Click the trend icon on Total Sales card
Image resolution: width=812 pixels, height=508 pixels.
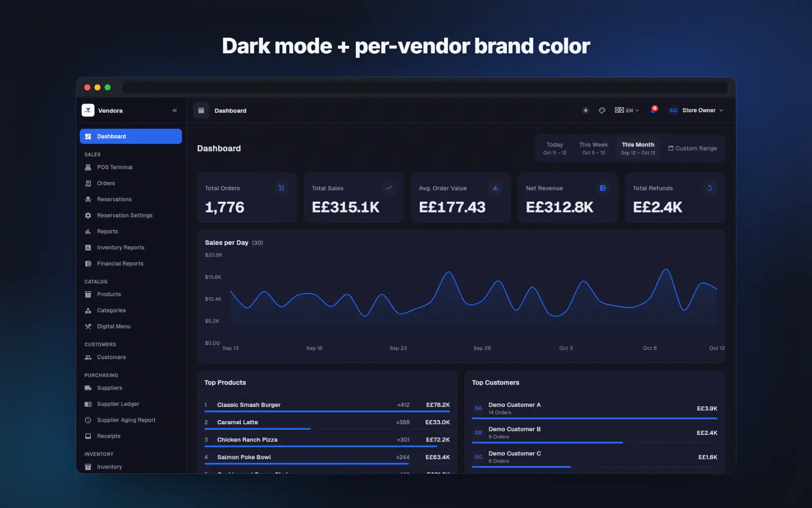[389, 188]
